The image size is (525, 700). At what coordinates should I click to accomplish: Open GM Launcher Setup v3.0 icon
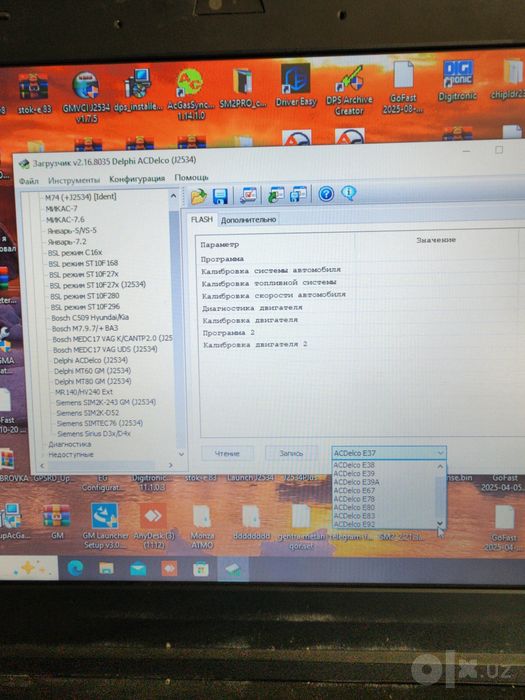[105, 526]
